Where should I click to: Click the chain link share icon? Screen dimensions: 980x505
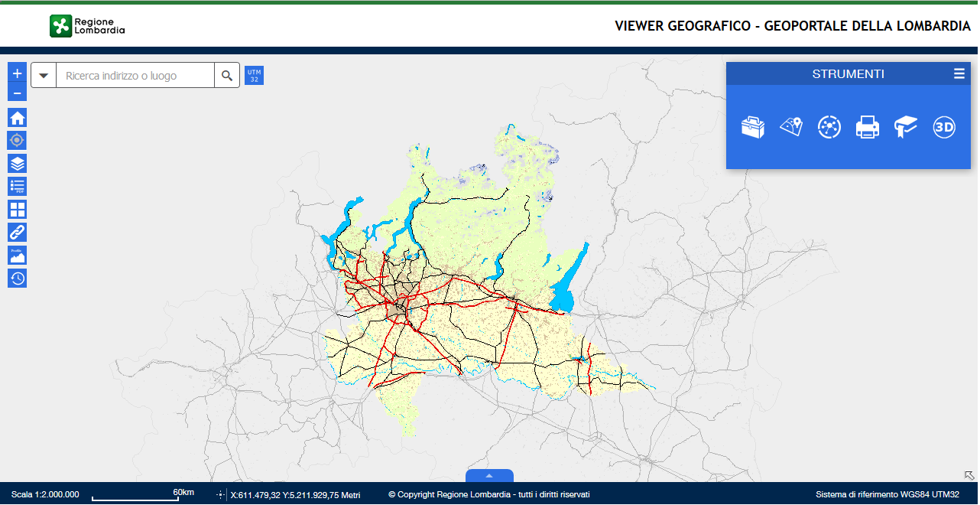(x=17, y=232)
